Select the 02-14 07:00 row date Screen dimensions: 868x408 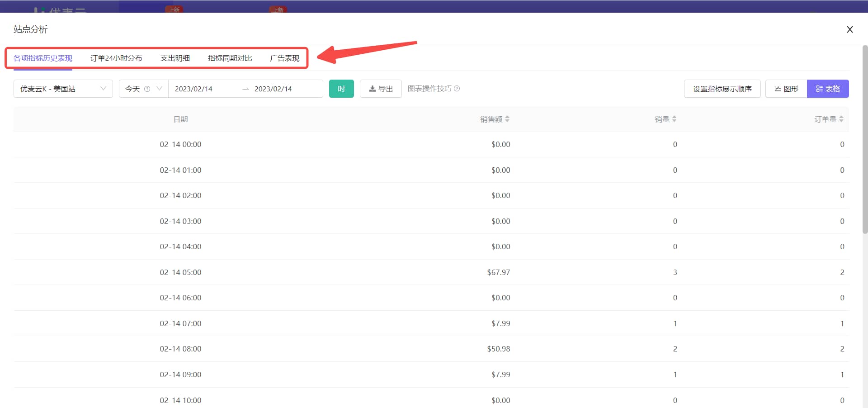coord(180,323)
